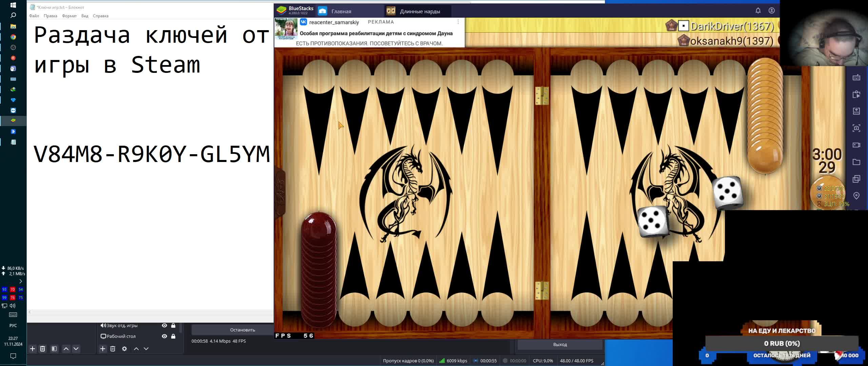Open the Формат menu in Notepad
The height and width of the screenshot is (366, 868).
pyautogui.click(x=69, y=16)
